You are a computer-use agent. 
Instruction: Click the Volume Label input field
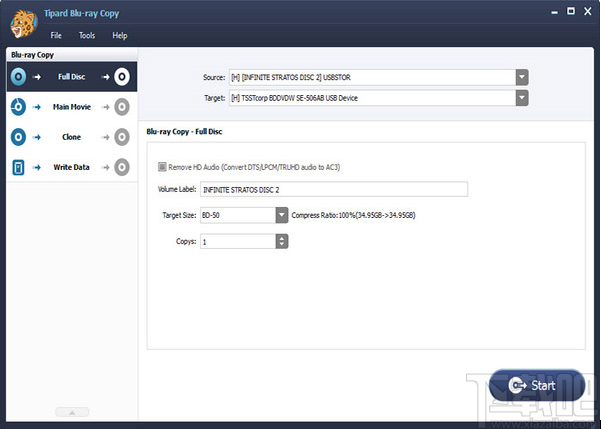coord(334,189)
